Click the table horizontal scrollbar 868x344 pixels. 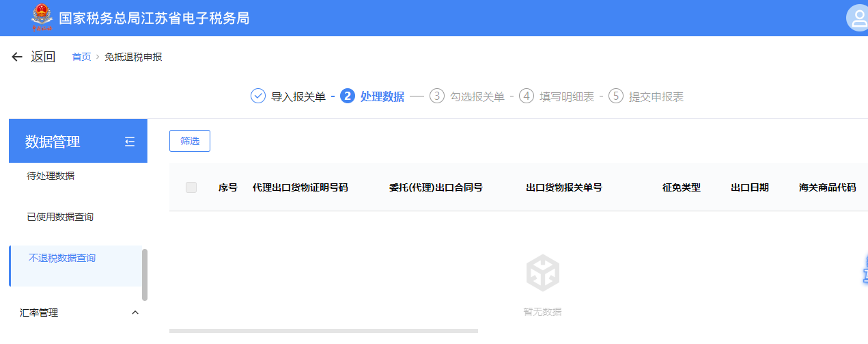pyautogui.click(x=323, y=331)
